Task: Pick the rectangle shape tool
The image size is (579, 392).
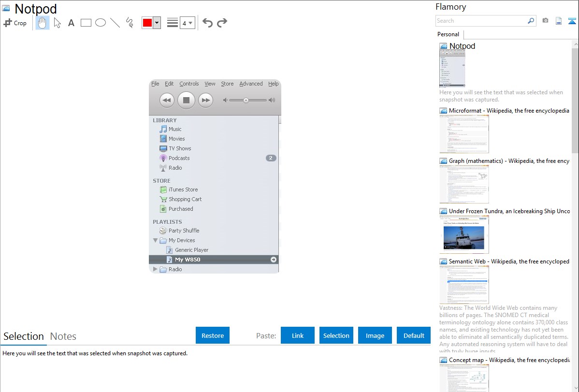Action: (86, 23)
